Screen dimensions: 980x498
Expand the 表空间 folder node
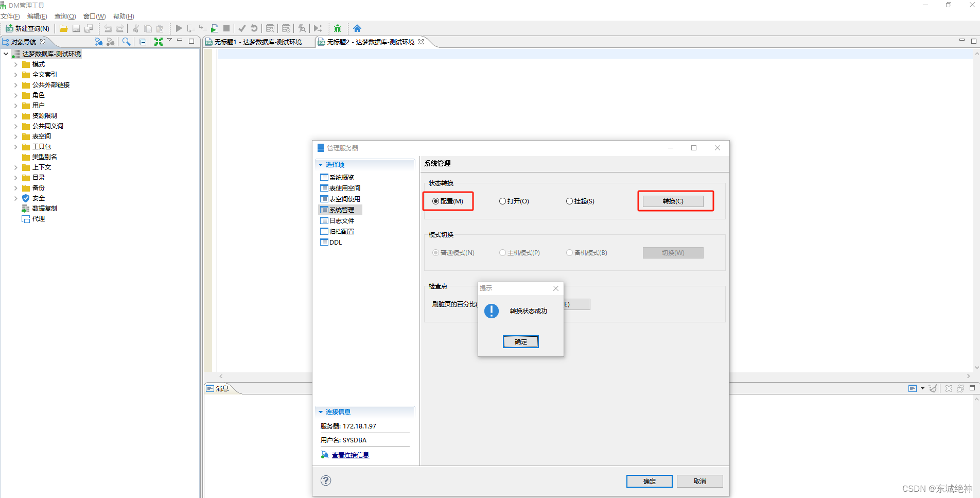pos(15,136)
